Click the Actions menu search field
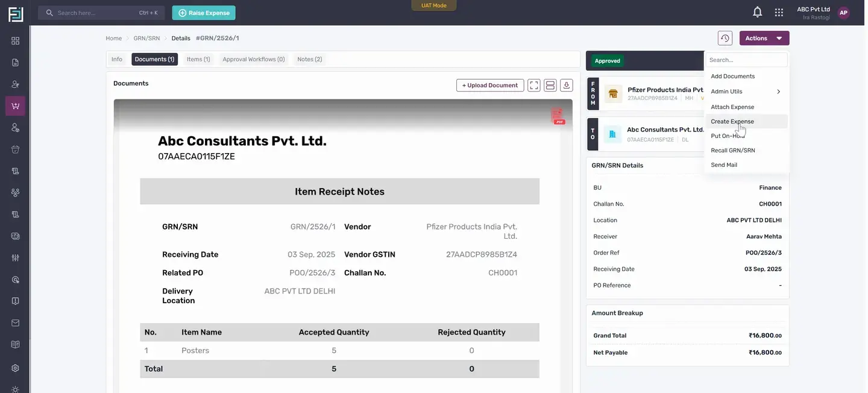Viewport: 868px width, 393px height. pos(747,60)
